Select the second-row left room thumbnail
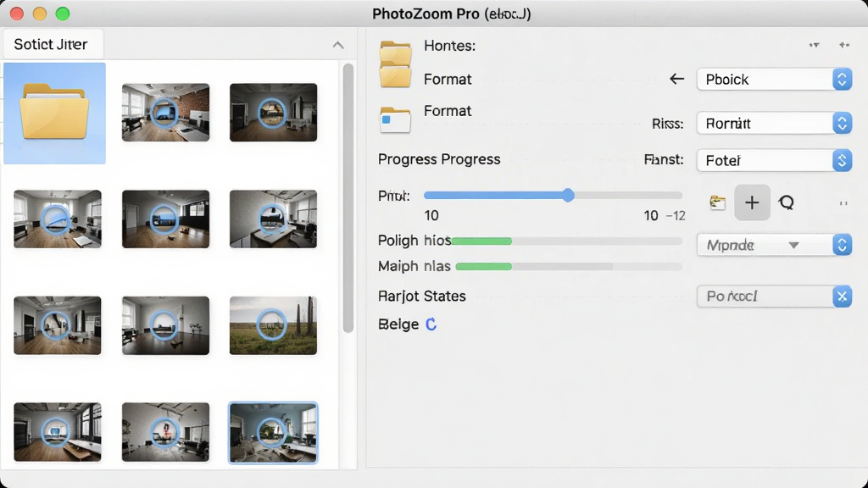This screenshot has height=488, width=868. click(x=58, y=219)
